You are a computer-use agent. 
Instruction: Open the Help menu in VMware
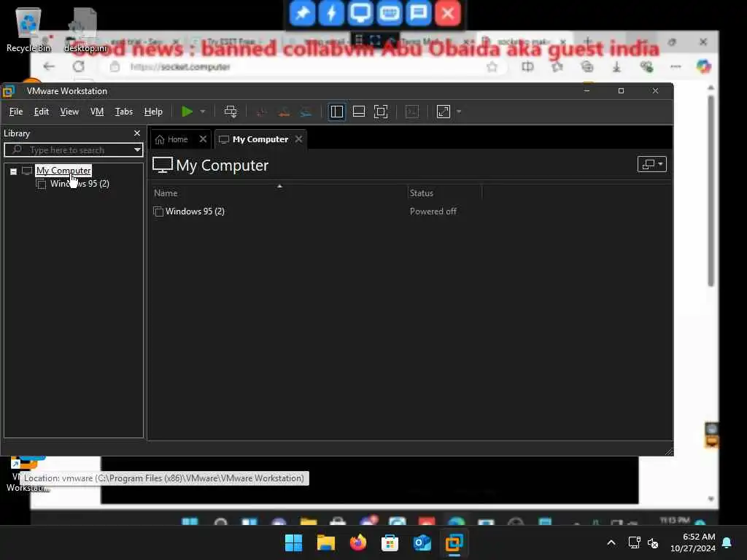point(153,112)
